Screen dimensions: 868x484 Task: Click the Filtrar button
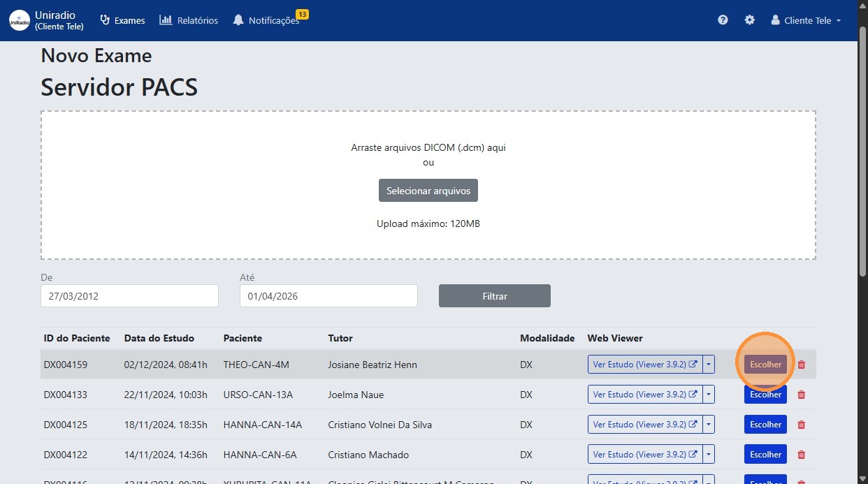tap(494, 296)
